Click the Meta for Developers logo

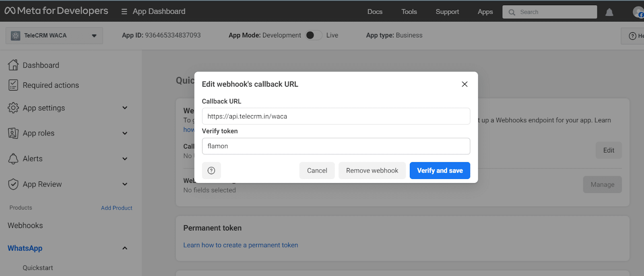56,11
